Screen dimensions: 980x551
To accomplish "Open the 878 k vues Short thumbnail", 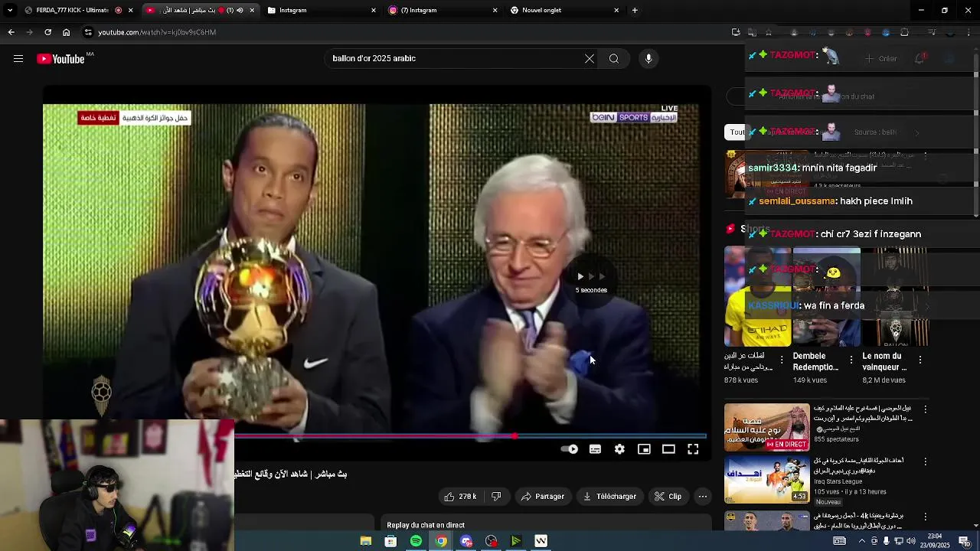I will click(x=758, y=297).
